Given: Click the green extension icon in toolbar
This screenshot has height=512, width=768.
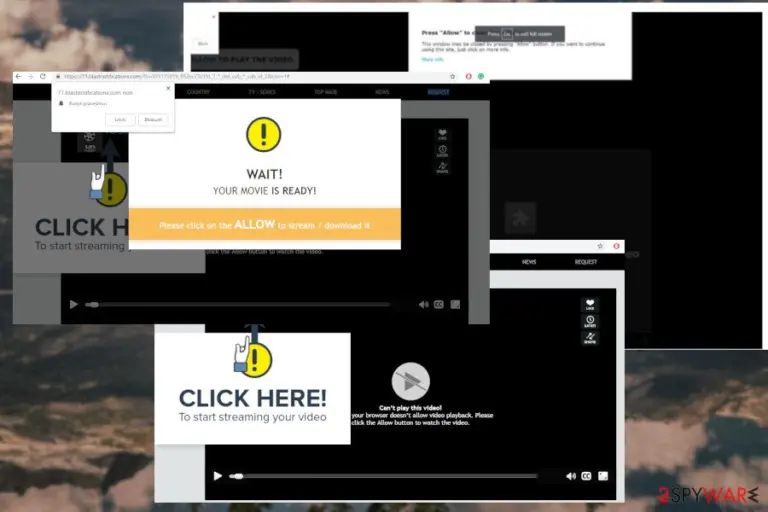Looking at the screenshot, I should (x=481, y=76).
